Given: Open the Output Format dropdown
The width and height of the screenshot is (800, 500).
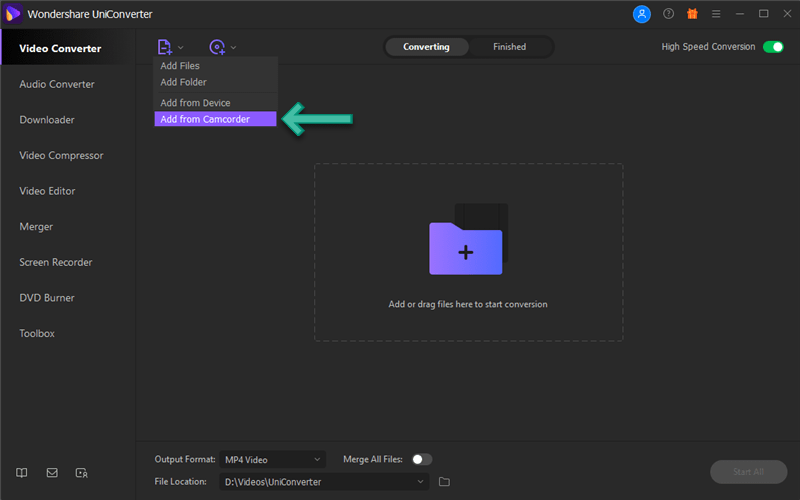Looking at the screenshot, I should point(272,460).
